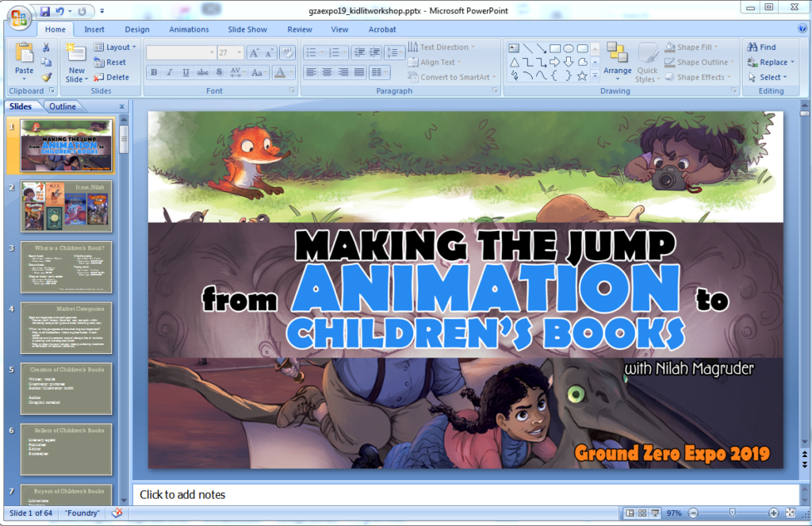Open PowerPoint Help

coord(802,29)
